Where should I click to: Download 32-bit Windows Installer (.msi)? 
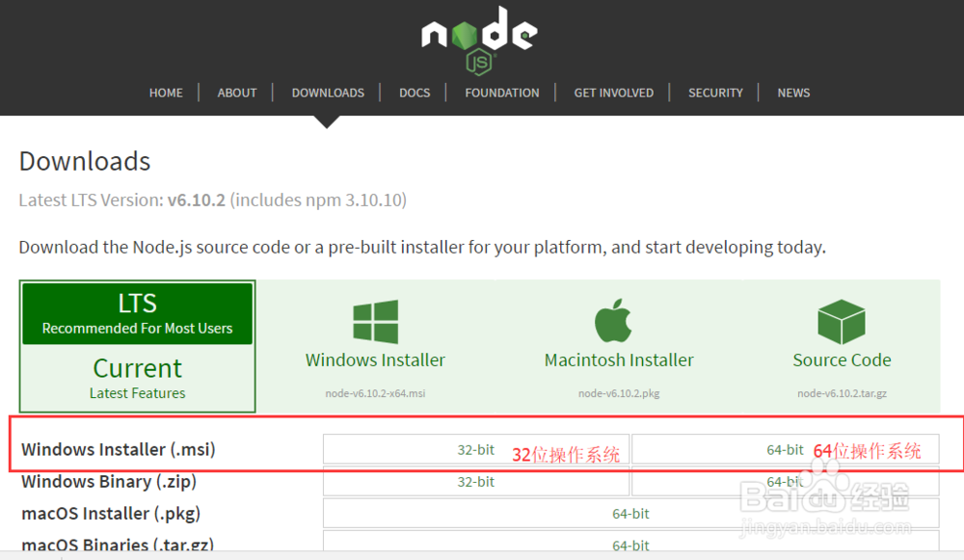pyautogui.click(x=476, y=449)
